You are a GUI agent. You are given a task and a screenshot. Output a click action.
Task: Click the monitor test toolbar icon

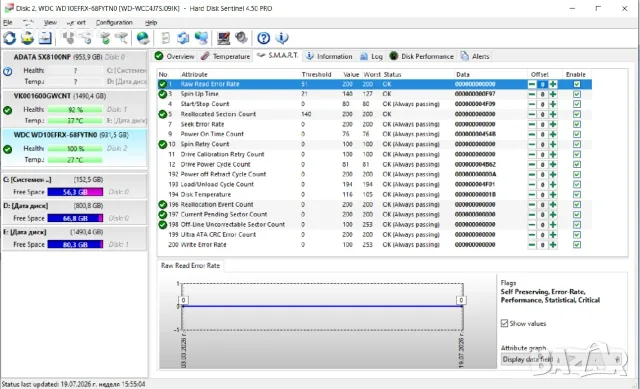point(223,38)
